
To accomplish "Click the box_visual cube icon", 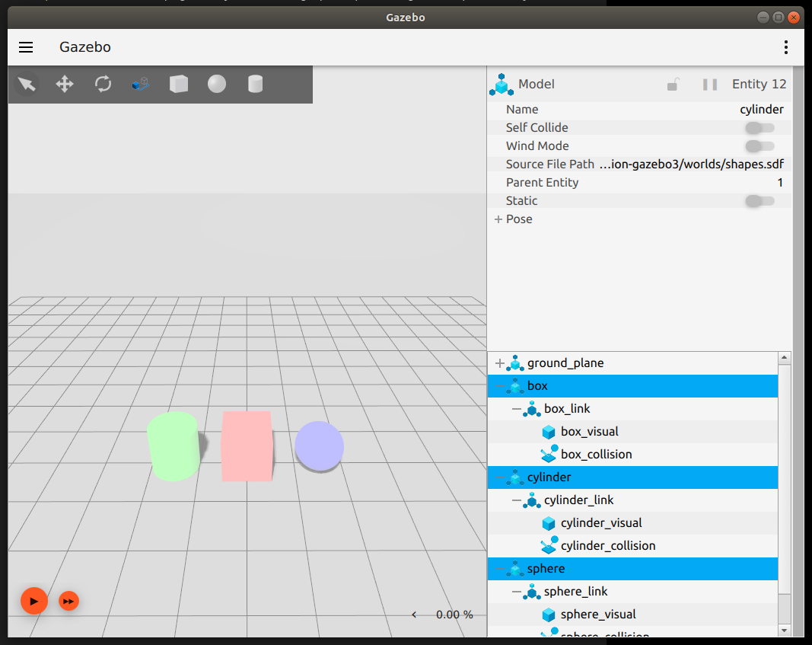I will coord(549,432).
